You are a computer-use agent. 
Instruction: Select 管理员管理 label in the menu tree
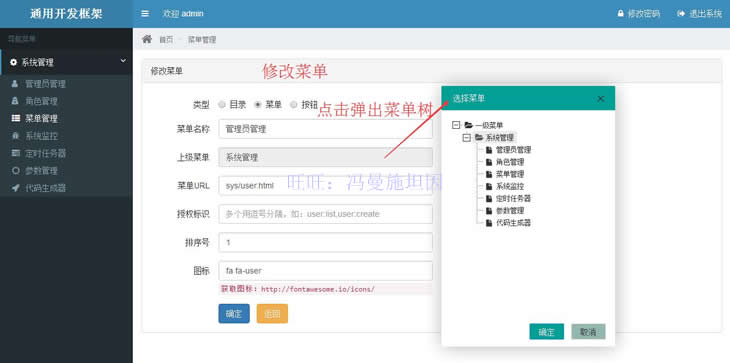514,150
